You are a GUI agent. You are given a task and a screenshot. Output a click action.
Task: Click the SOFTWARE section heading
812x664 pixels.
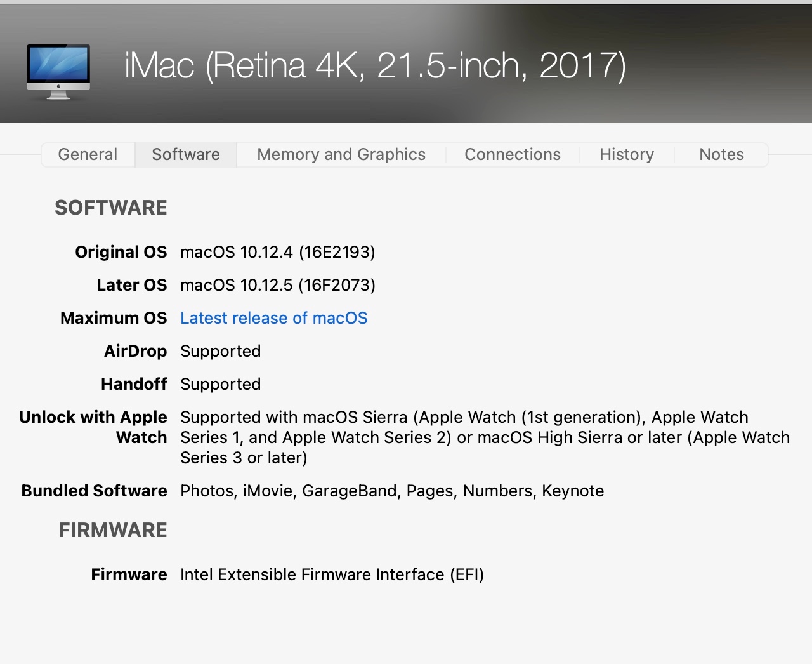pyautogui.click(x=111, y=208)
